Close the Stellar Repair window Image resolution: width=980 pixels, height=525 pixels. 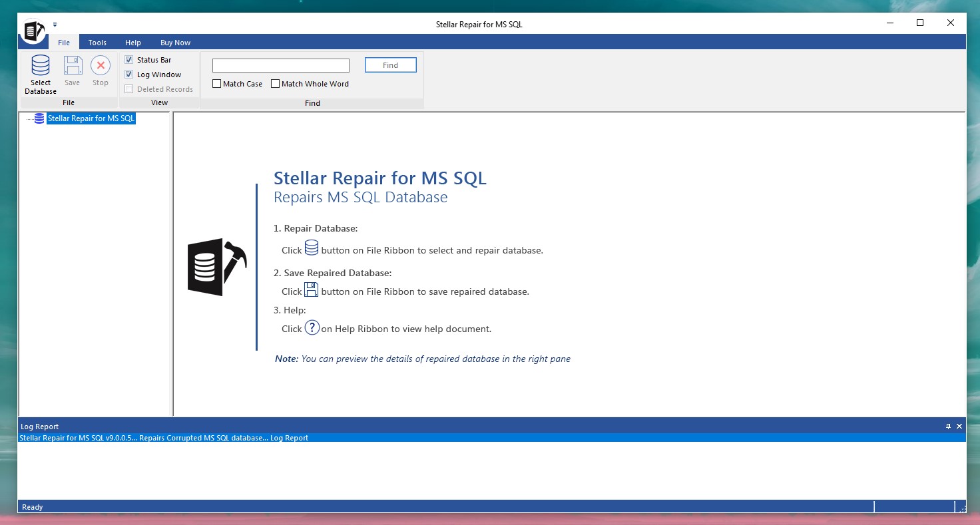click(x=951, y=23)
